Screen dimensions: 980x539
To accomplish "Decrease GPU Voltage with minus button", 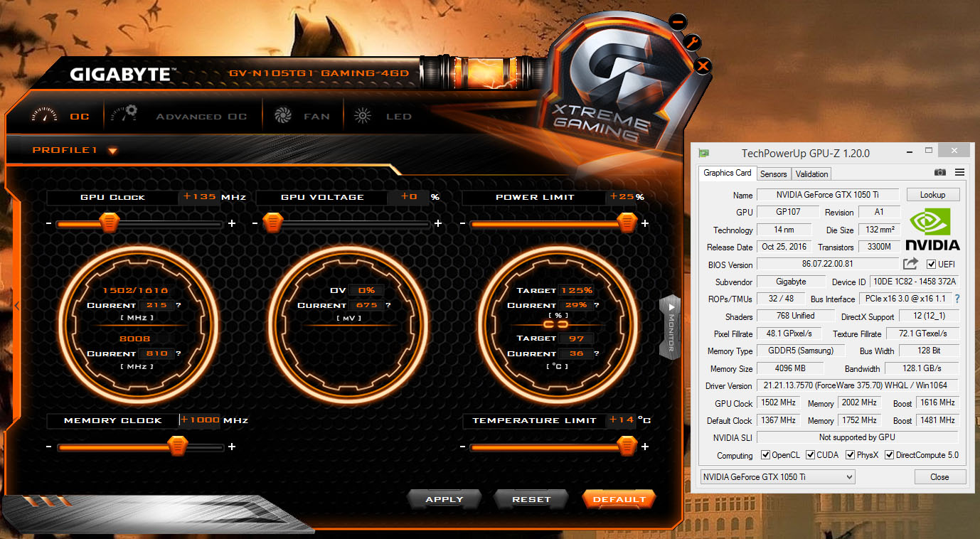I will 256,223.
